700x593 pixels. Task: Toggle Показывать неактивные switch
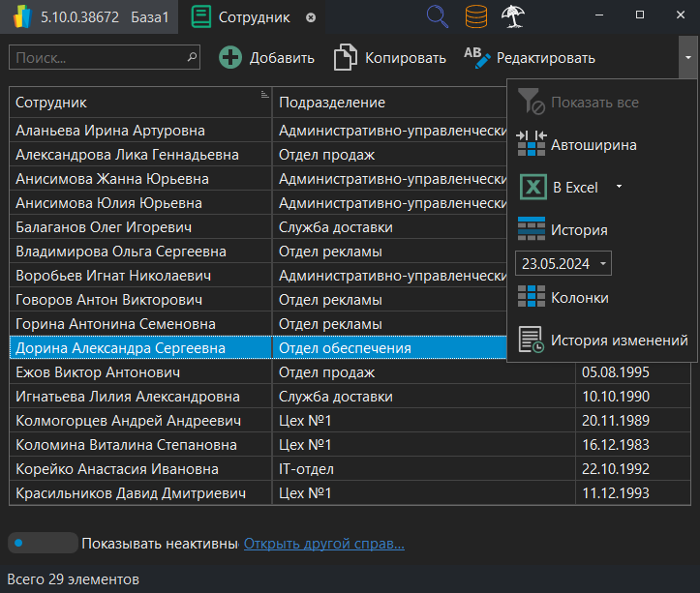click(42, 543)
